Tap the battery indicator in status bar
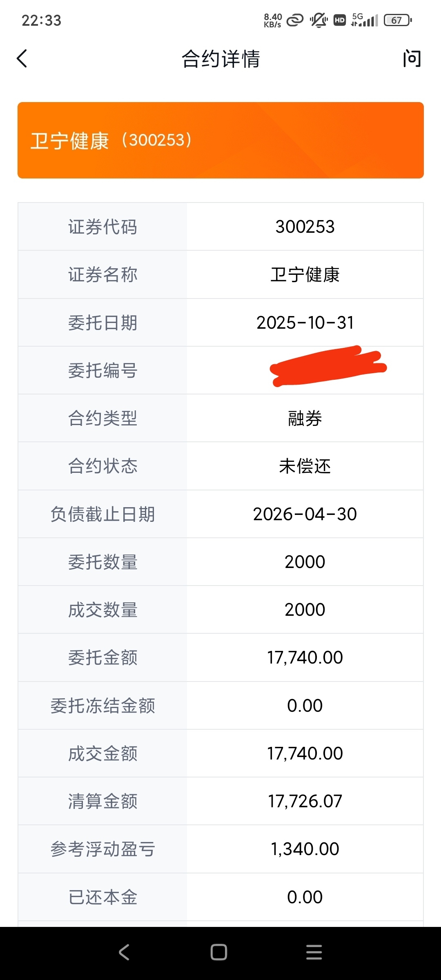Viewport: 441px width, 980px height. click(397, 20)
